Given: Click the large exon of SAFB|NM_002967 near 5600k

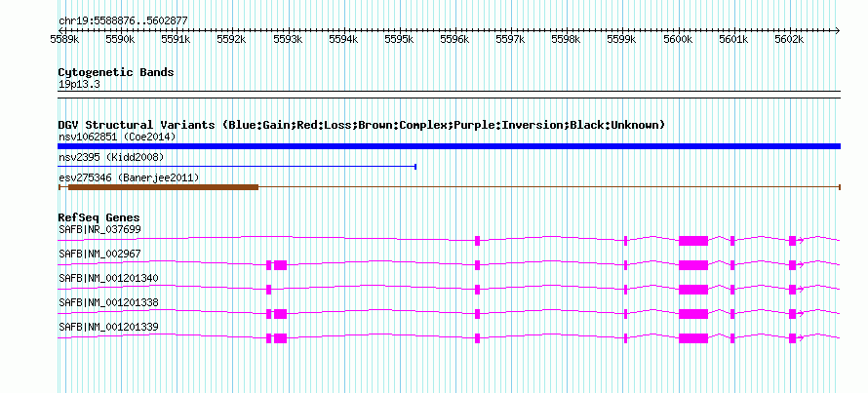Looking at the screenshot, I should (693, 264).
